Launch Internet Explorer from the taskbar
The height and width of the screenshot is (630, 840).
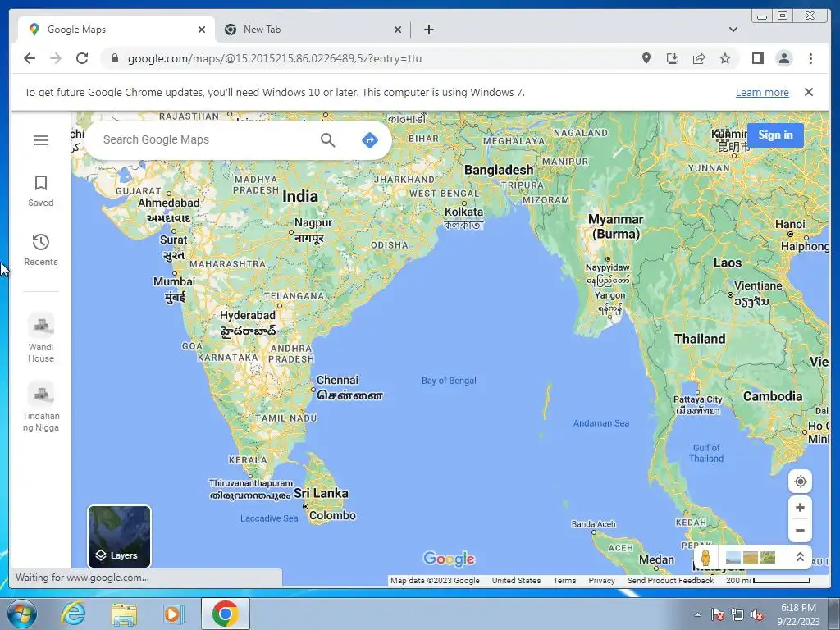pyautogui.click(x=72, y=614)
